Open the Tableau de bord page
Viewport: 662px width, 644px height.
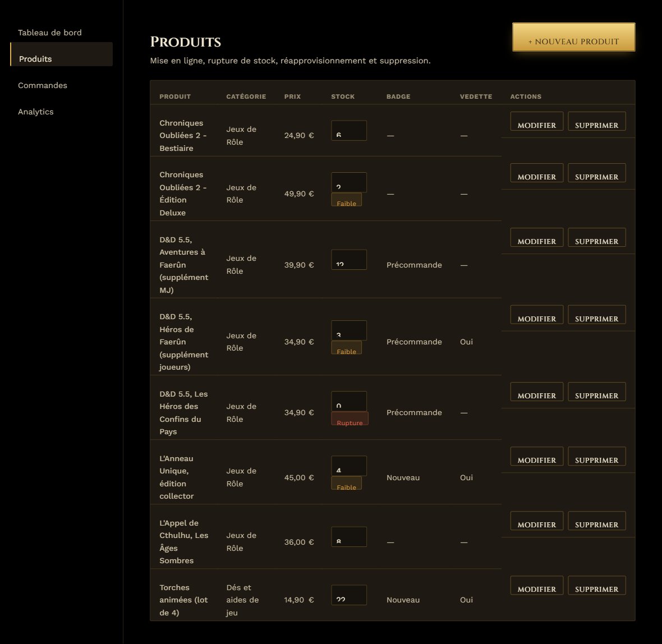pyautogui.click(x=50, y=33)
